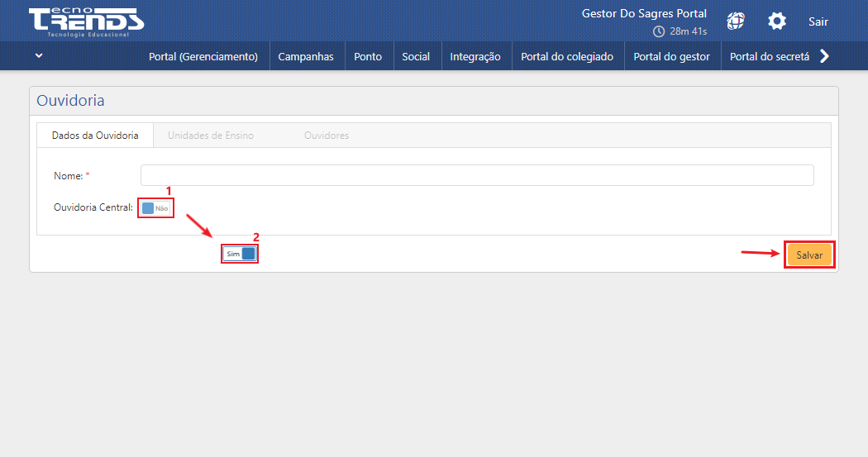Switch to the Unidades de Ensino tab

click(211, 136)
